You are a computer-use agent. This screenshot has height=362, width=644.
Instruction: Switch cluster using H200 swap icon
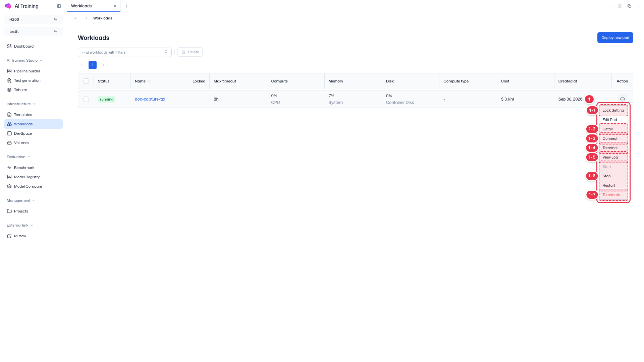pyautogui.click(x=55, y=19)
